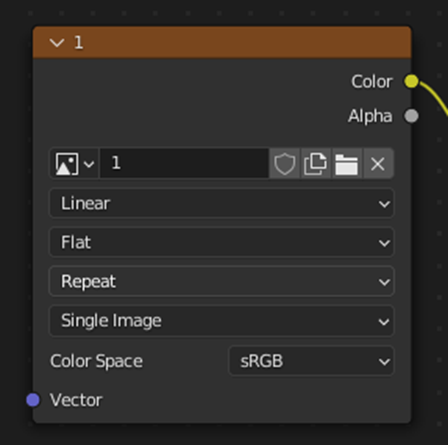Viewport: 448px width, 445px height.
Task: Select the node by its orange header
Action: (222, 42)
